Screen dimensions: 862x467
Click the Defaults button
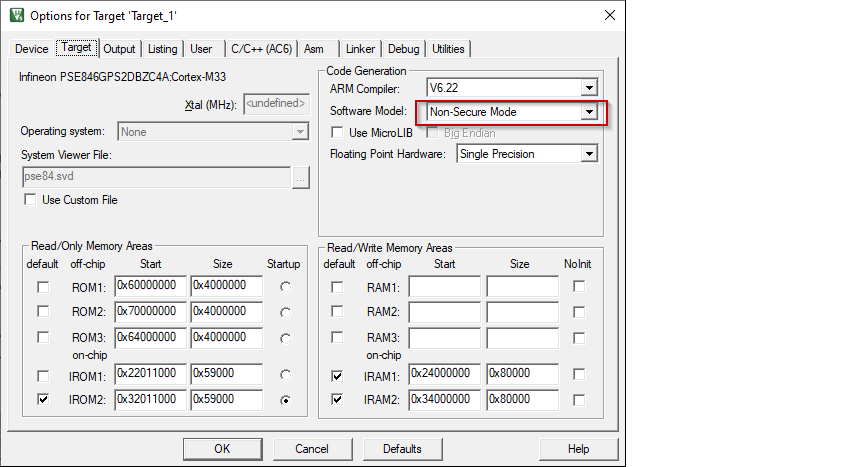coord(402,449)
